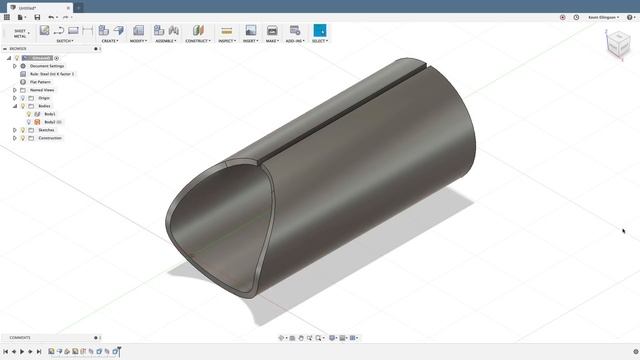
Task: Toggle Body2 visibility bulb
Action: (29, 122)
